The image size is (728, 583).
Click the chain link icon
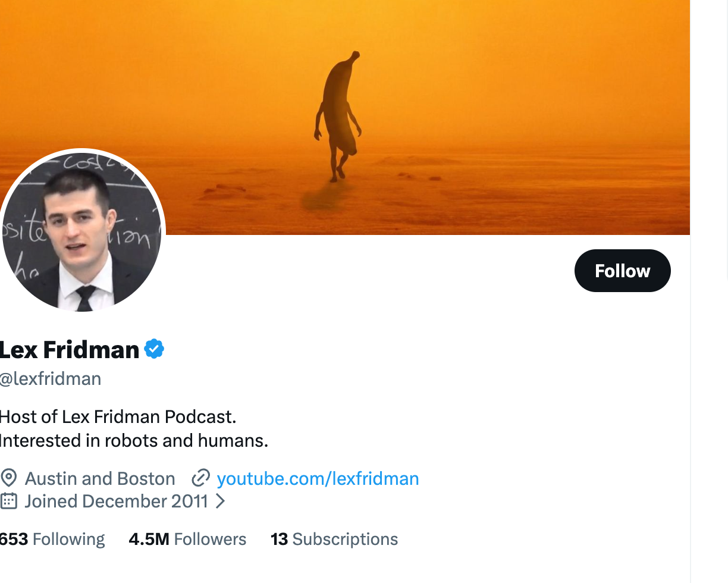point(200,478)
